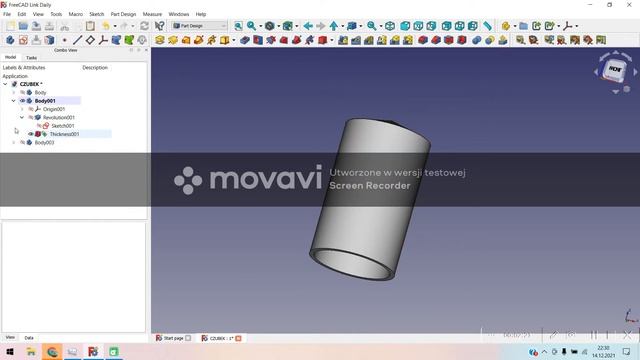Toggle visibility eye of Thickness001
640x360 pixels.
point(31,134)
